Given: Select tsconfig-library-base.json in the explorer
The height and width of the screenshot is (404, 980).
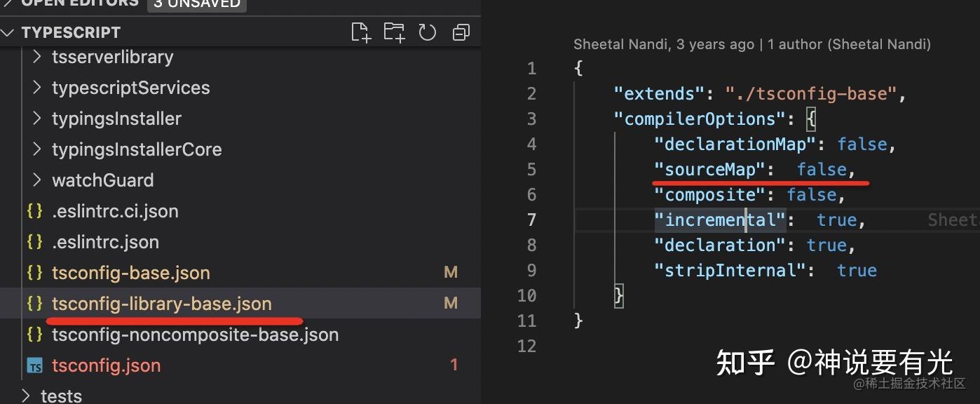Looking at the screenshot, I should pyautogui.click(x=161, y=303).
